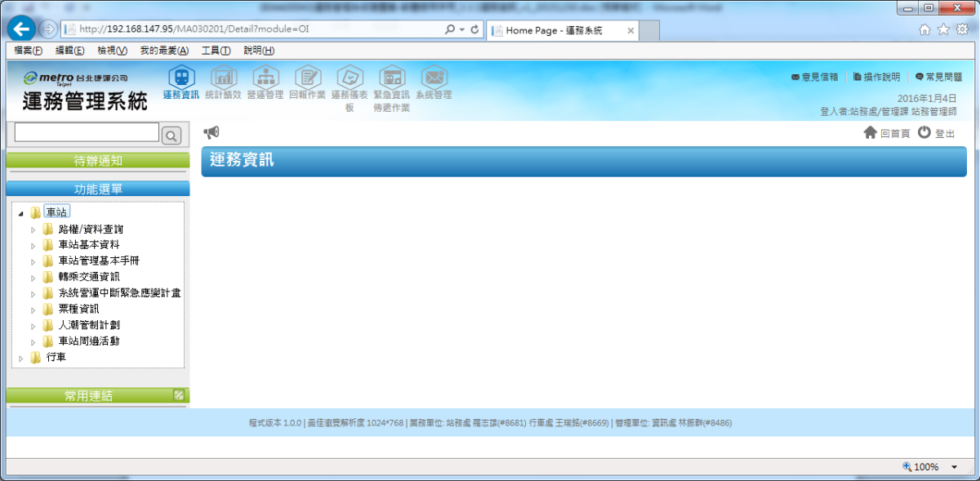Viewport: 980px width, 481px height.
Task: Open the 我的最愛(A) menu
Action: click(164, 51)
